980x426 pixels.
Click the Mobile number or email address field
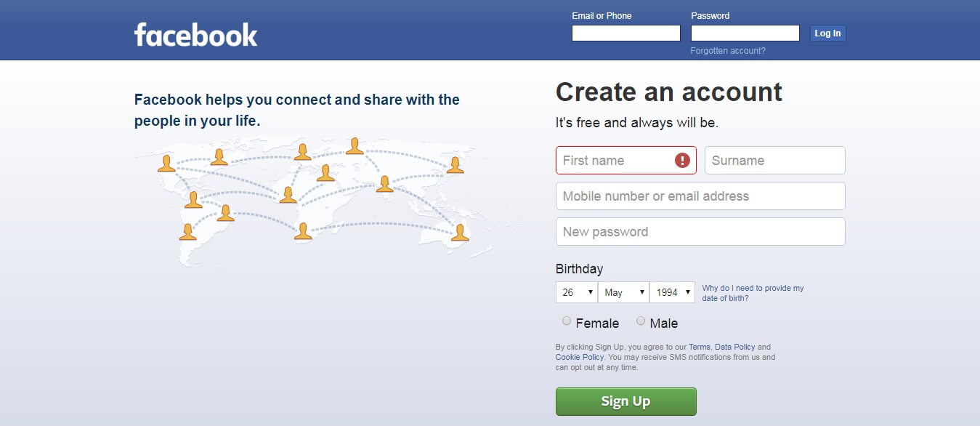(x=700, y=196)
